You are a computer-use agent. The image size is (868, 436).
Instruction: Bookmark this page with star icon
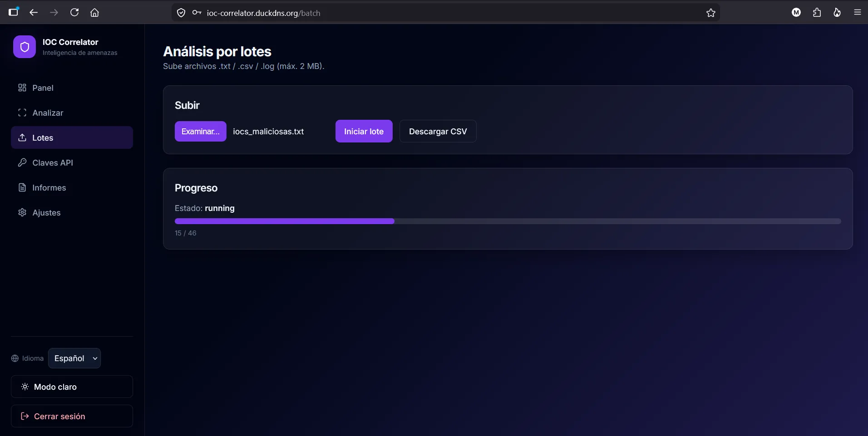[711, 13]
